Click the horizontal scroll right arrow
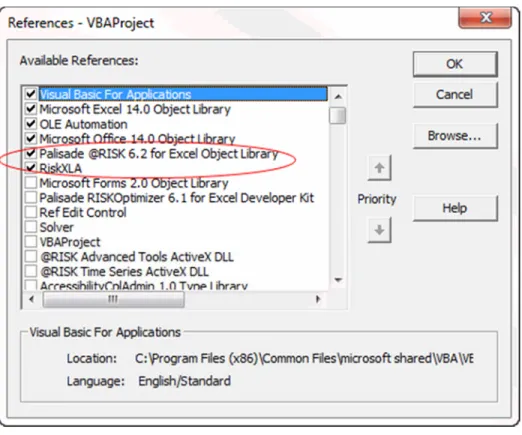 pos(318,299)
